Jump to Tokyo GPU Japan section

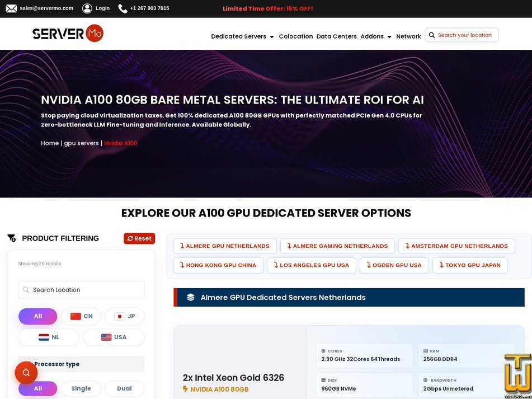(470, 265)
